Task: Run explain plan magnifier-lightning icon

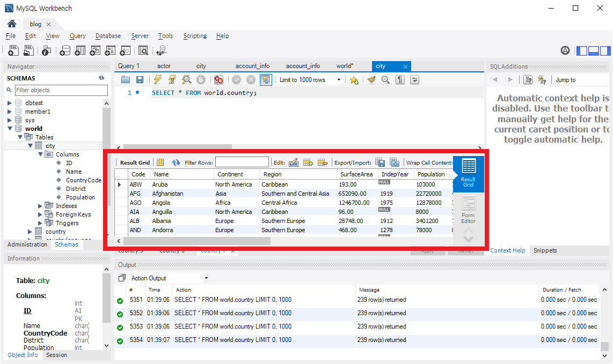Action: [186, 80]
